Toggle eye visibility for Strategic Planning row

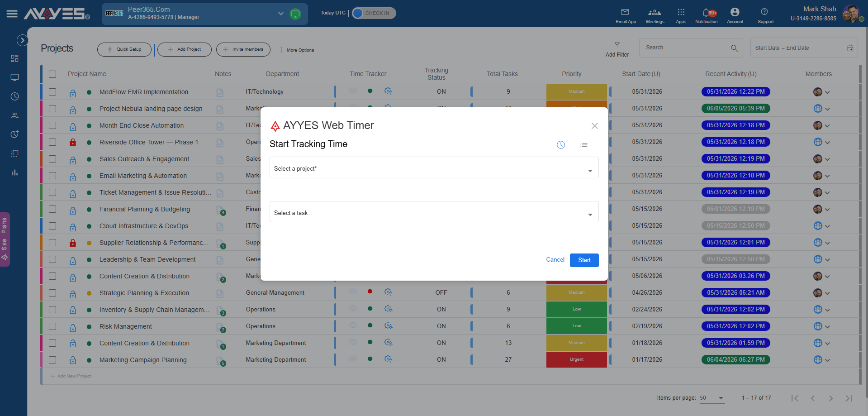click(353, 292)
